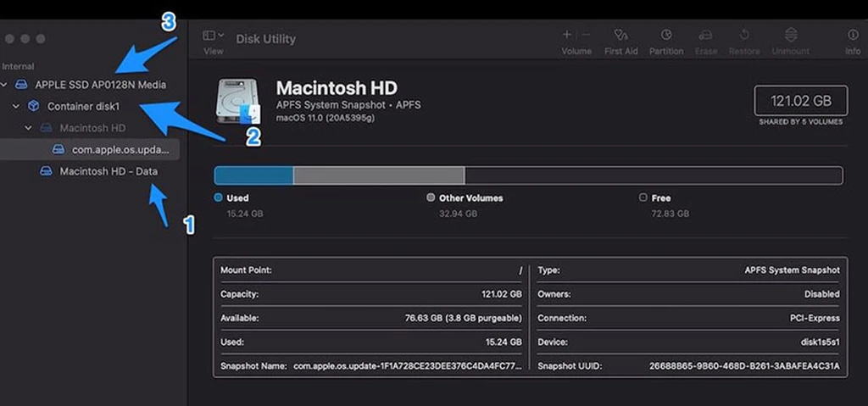
Task: Click the Macintosh HD volume icon in sidebar
Action: click(47, 128)
